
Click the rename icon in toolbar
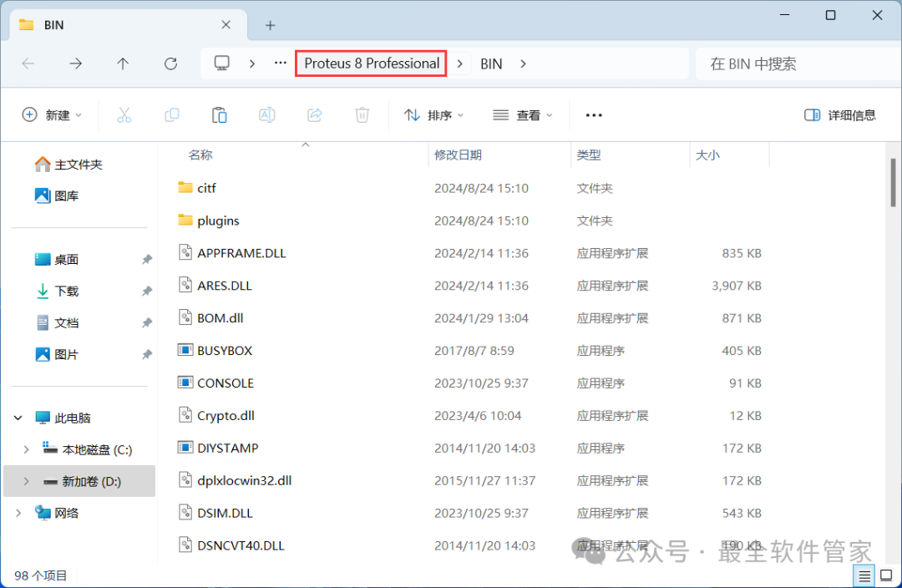(267, 115)
